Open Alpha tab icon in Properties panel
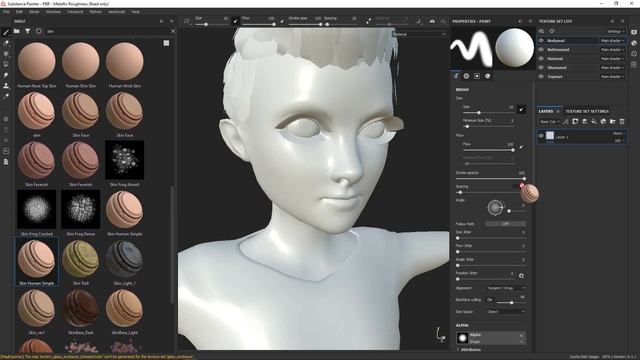 coord(466,76)
